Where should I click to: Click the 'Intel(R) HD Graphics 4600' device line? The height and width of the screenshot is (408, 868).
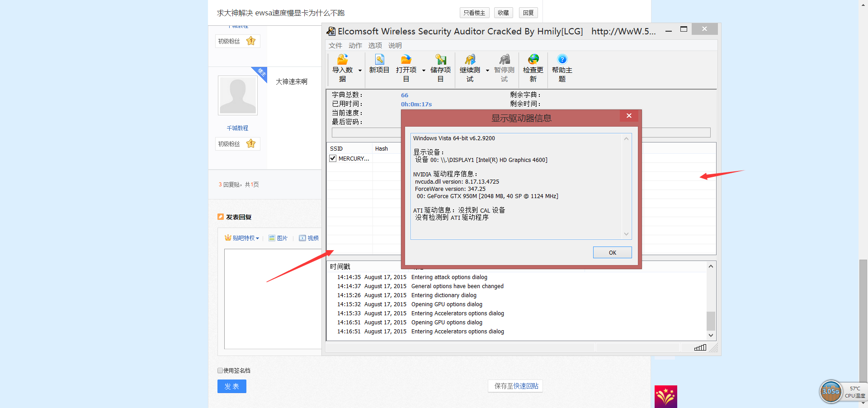[x=481, y=160]
